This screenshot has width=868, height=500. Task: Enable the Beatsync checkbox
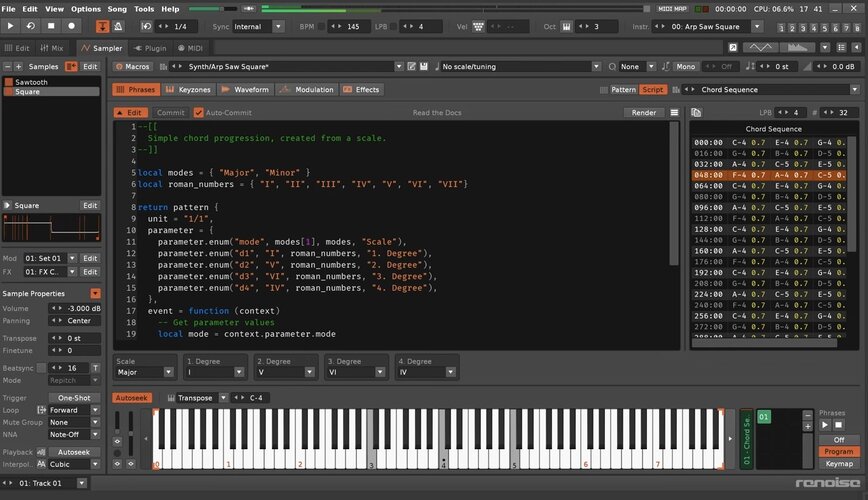[41, 368]
